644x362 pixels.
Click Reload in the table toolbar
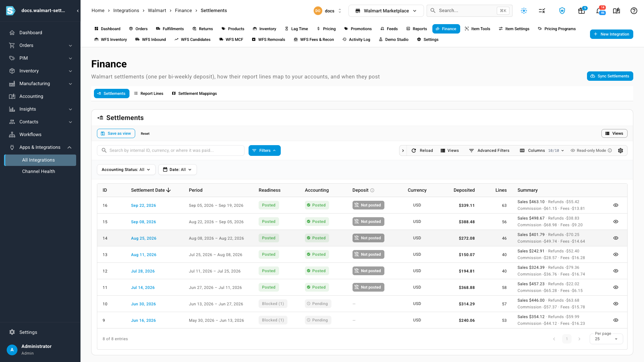coord(422,150)
